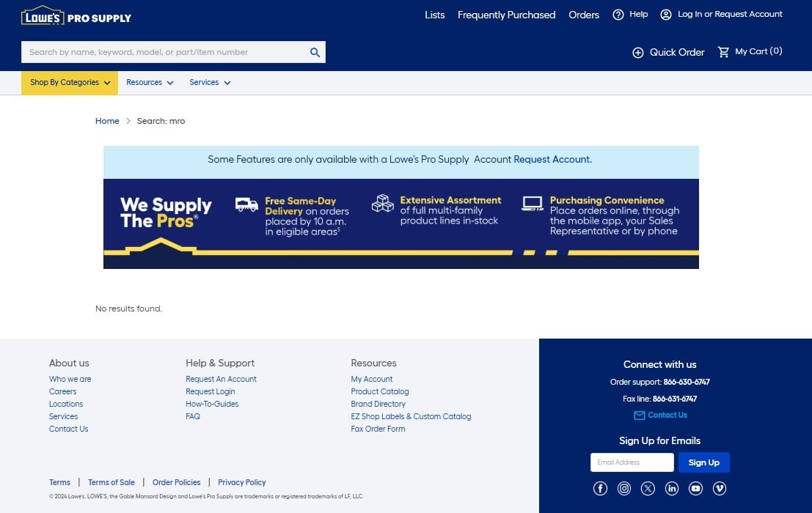The height and width of the screenshot is (513, 812).
Task: Open the Fax Order Form link
Action: [x=378, y=429]
